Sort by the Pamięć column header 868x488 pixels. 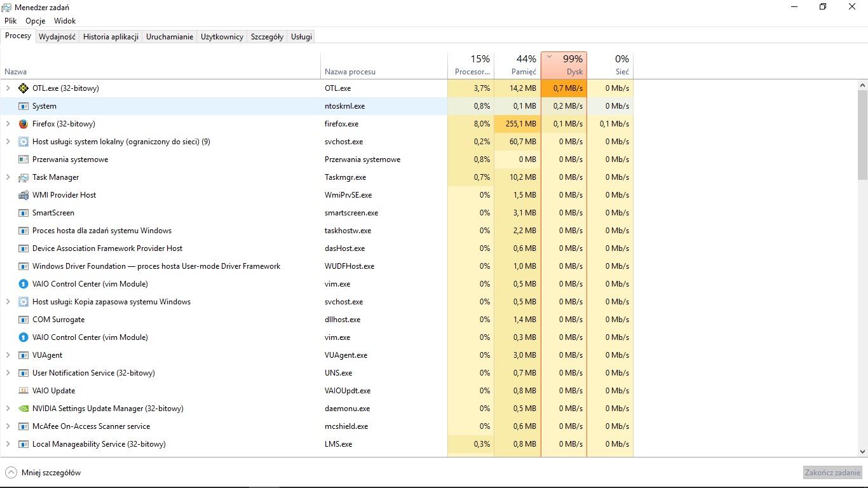517,65
